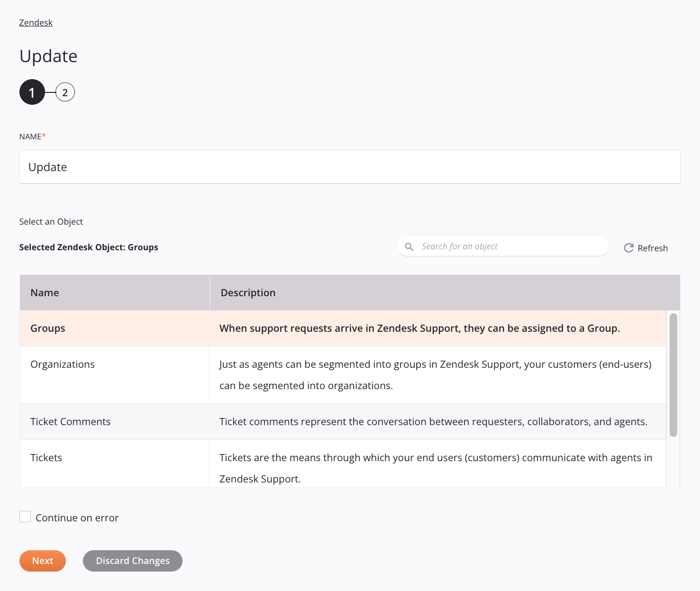Screen dimensions: 700x591
Task: Select the Organizations object row
Action: pyautogui.click(x=343, y=375)
